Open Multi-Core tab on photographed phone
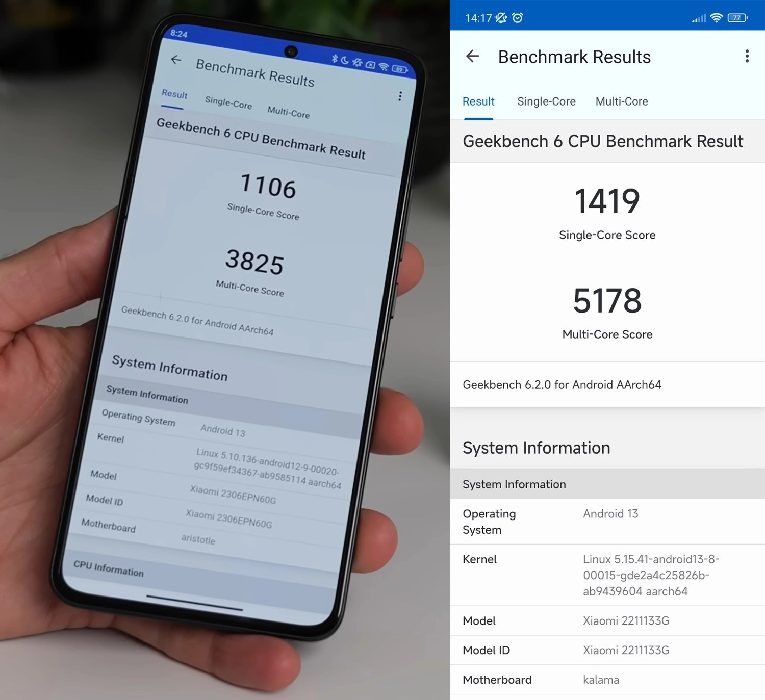Image resolution: width=765 pixels, height=700 pixels. click(x=289, y=112)
